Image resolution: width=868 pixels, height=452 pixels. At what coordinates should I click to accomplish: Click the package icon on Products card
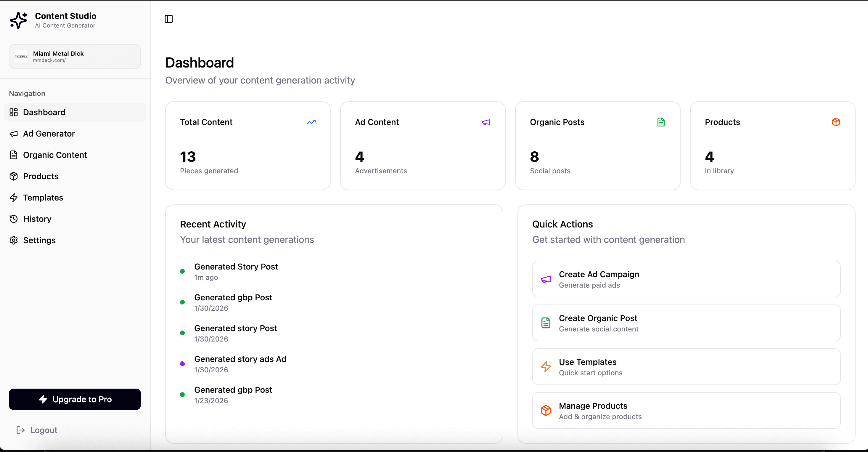[836, 122]
